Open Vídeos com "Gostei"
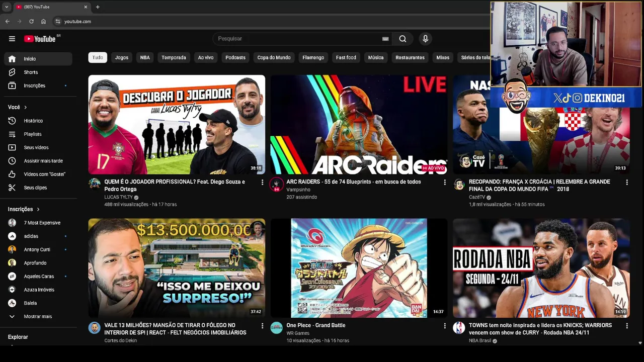Viewport: 644px width, 362px height. [38, 174]
